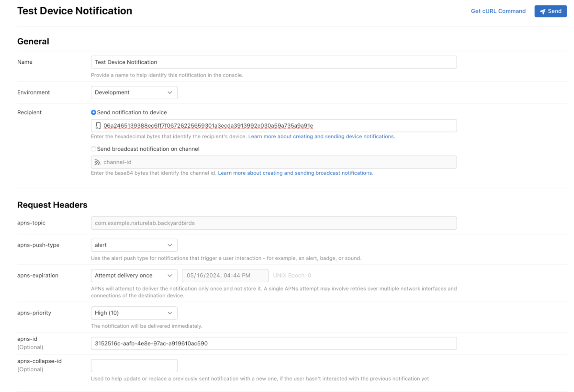
Task: Click the apns-id input field
Action: coord(274,344)
